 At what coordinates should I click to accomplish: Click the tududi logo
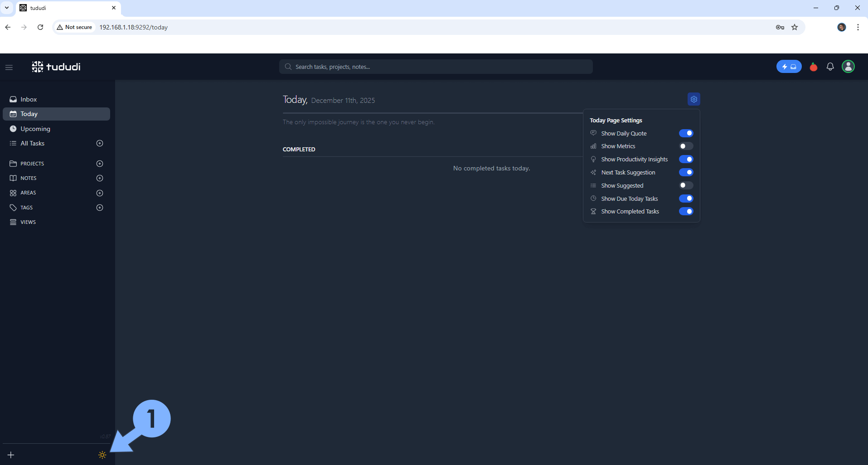55,67
